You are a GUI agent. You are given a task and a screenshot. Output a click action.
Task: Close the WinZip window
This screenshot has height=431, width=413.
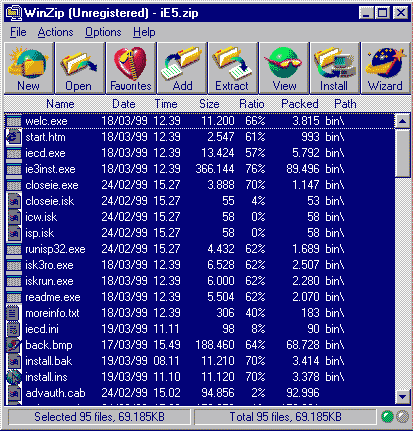400,13
